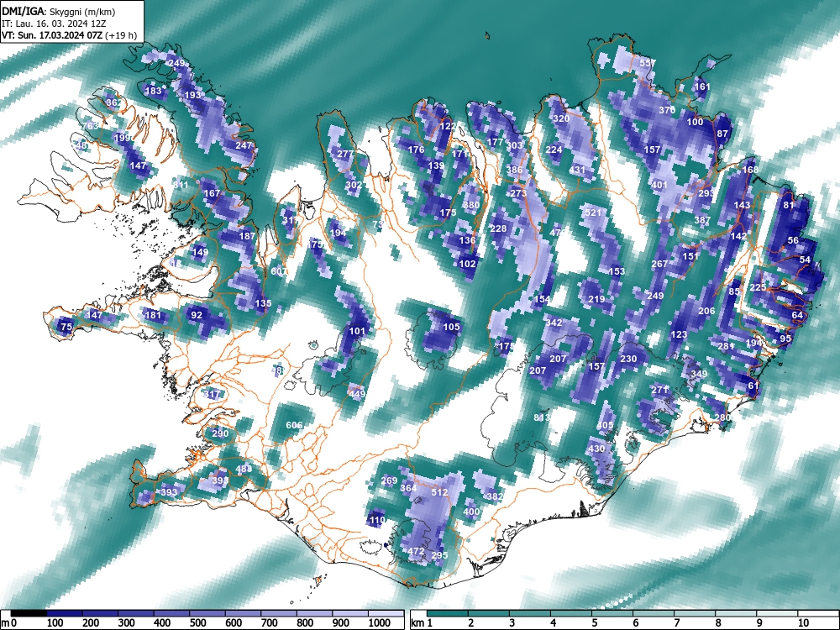Click the visibility value '75' on the map

point(66,326)
